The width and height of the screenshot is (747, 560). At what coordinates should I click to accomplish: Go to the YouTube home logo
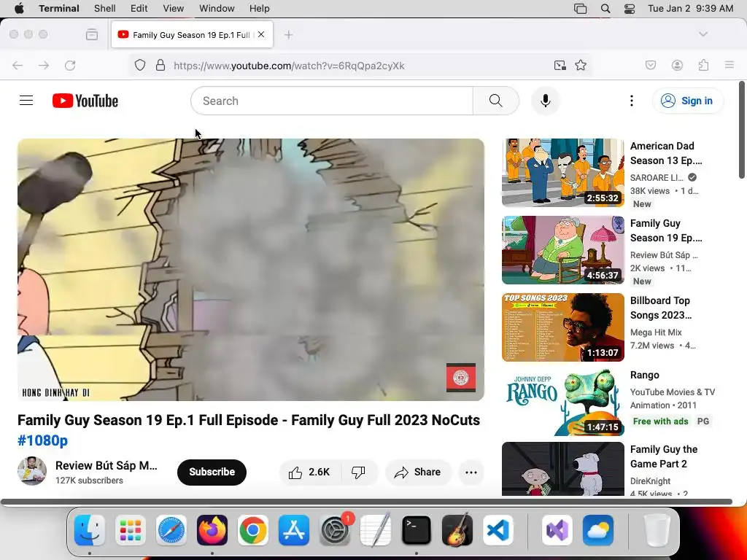click(85, 101)
